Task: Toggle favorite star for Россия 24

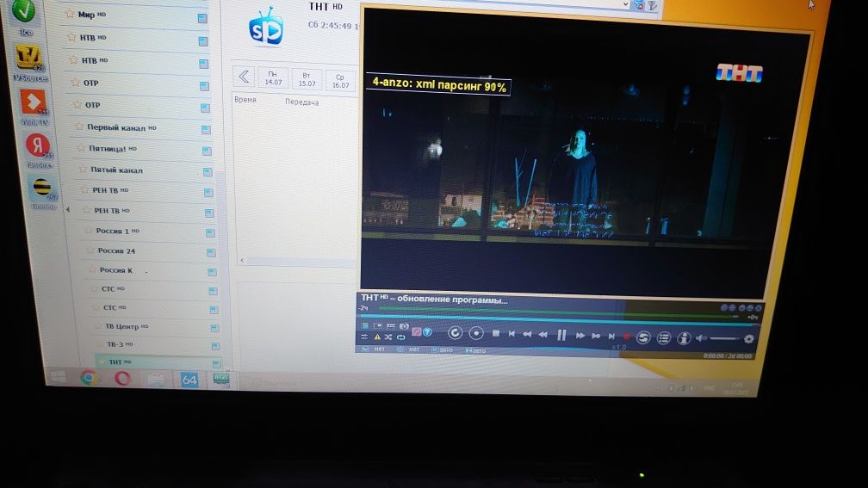Action: [90, 250]
